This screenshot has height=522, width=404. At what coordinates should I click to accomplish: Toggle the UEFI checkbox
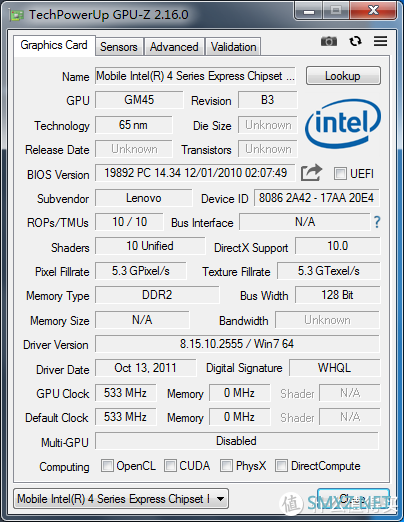click(340, 174)
